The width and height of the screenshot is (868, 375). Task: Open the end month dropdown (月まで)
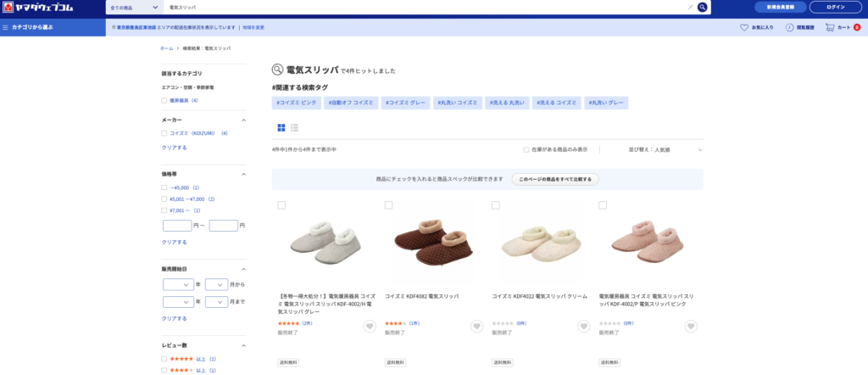coord(216,302)
